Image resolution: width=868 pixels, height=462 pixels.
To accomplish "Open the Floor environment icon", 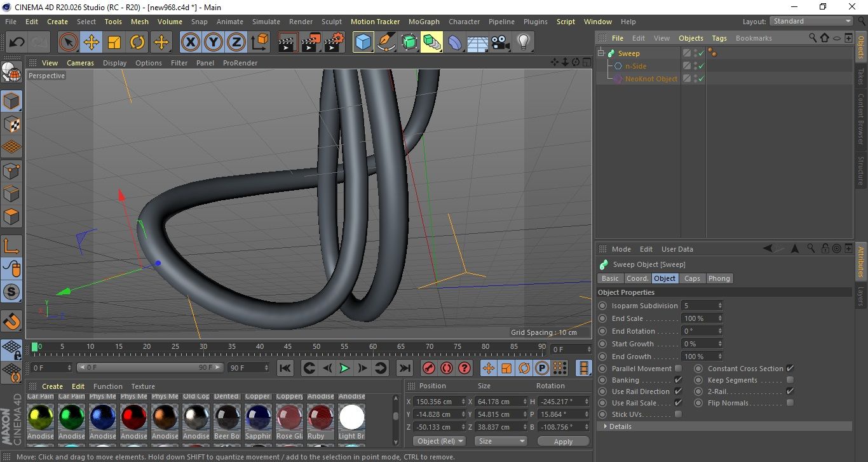I will tap(477, 43).
